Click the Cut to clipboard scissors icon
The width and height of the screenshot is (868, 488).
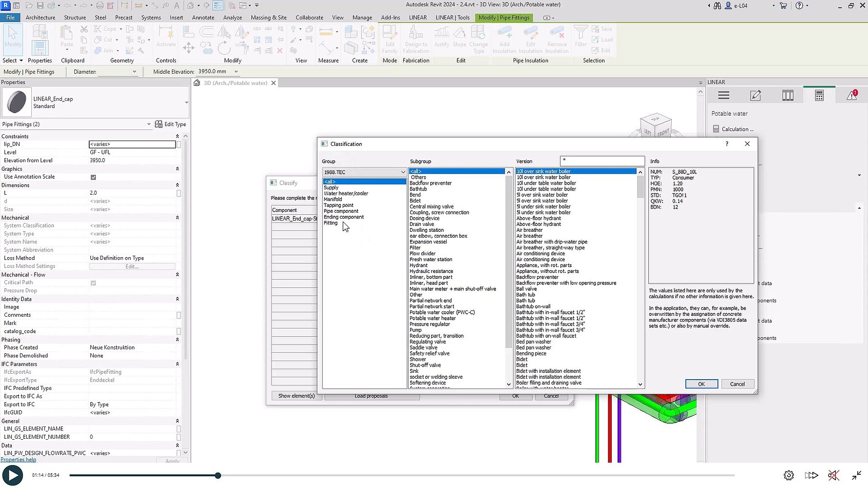click(84, 29)
